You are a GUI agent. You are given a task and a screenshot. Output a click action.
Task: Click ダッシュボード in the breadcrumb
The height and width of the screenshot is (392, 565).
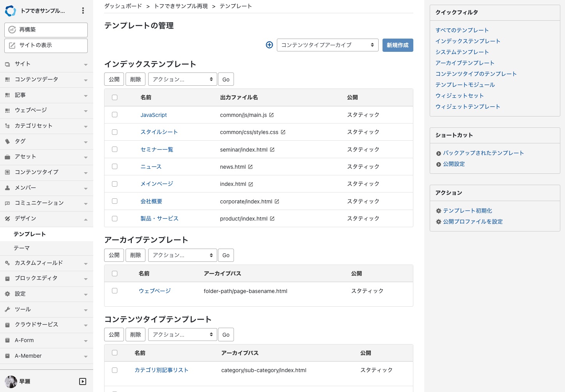coord(123,6)
